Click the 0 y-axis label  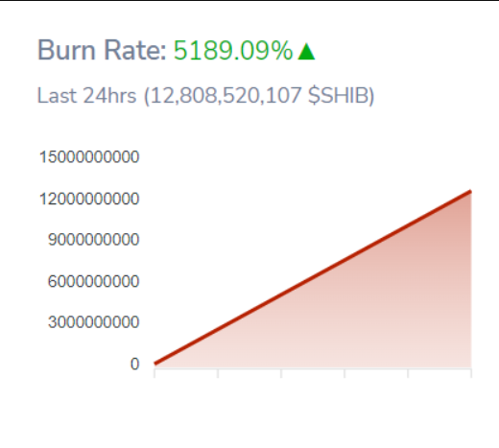[134, 364]
